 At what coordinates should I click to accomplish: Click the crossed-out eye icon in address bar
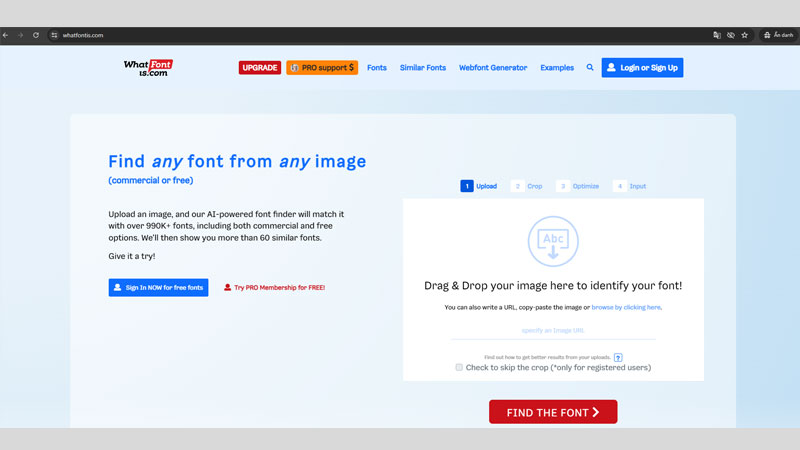click(x=731, y=35)
